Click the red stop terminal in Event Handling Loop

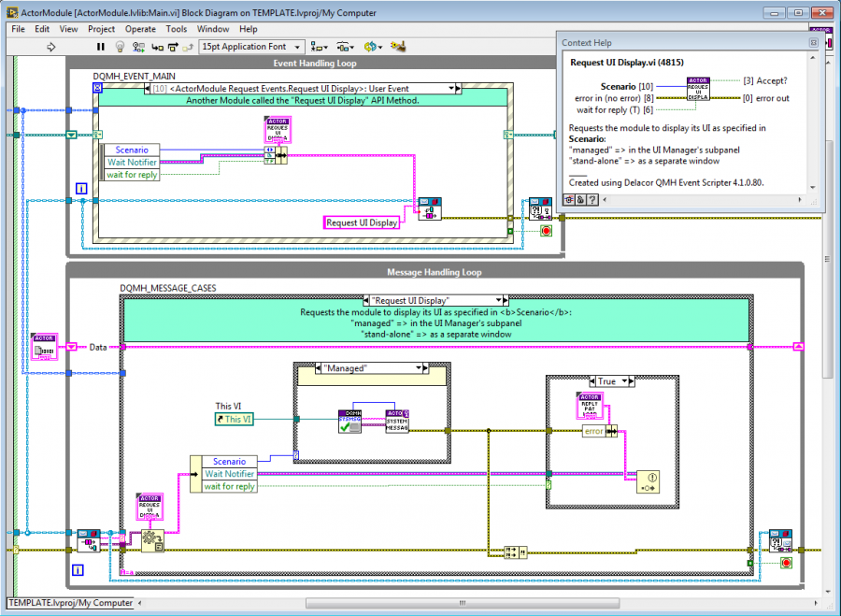pos(546,231)
